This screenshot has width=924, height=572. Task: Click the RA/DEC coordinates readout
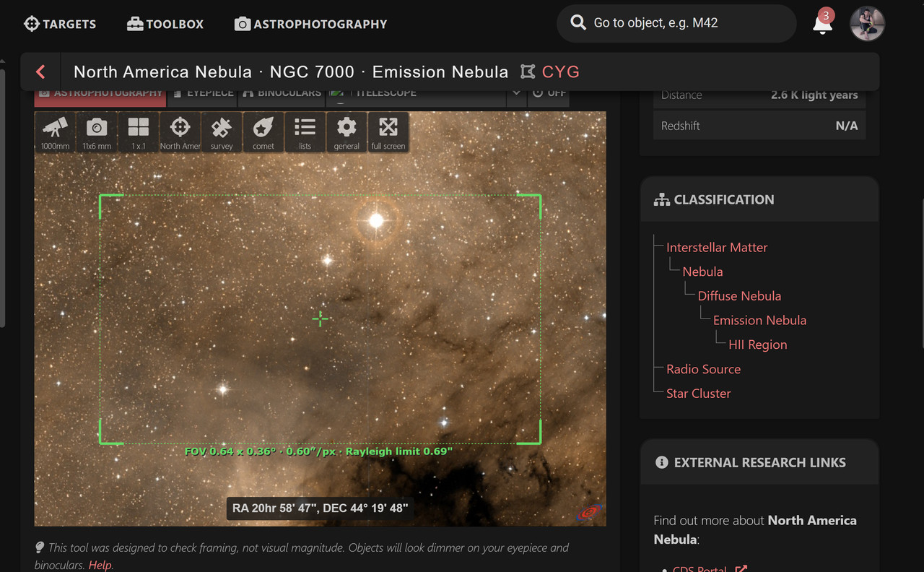coord(320,508)
